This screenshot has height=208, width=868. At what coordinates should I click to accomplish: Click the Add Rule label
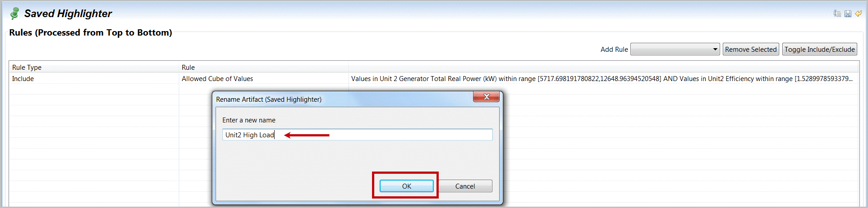(614, 50)
